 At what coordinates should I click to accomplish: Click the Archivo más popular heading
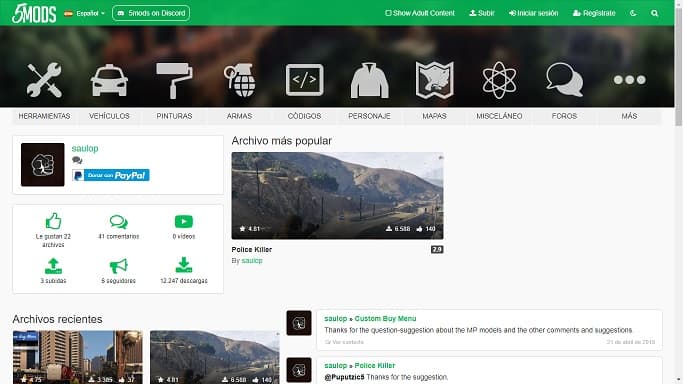point(281,141)
